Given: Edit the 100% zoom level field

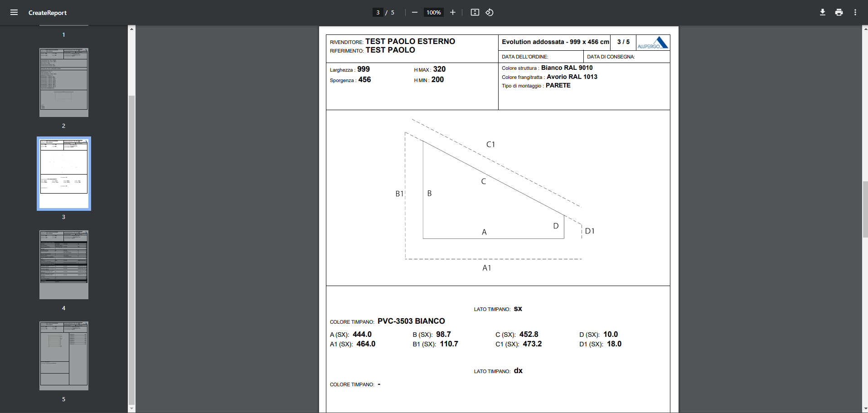Looking at the screenshot, I should pos(433,12).
